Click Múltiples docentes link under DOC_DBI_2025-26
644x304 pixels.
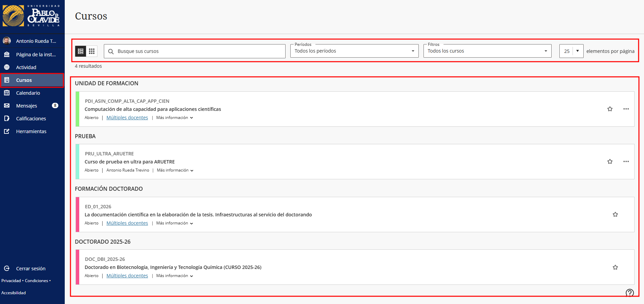(127, 276)
